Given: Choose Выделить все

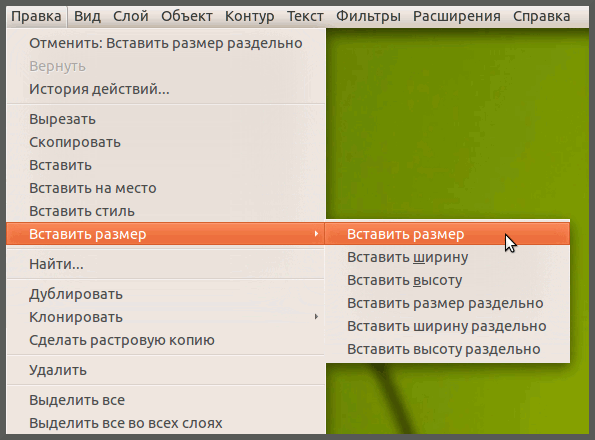Looking at the screenshot, I should [166, 400].
